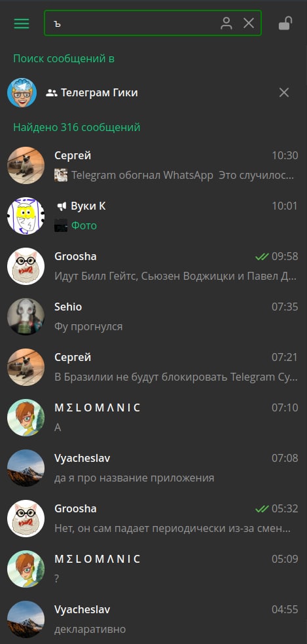Open MΣLOMΛNIC's message from 07:10

pos(153,418)
